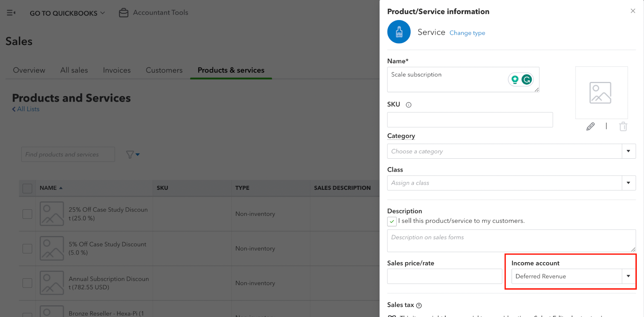The width and height of the screenshot is (644, 317).
Task: Click the blue Service type icon
Action: point(398,32)
